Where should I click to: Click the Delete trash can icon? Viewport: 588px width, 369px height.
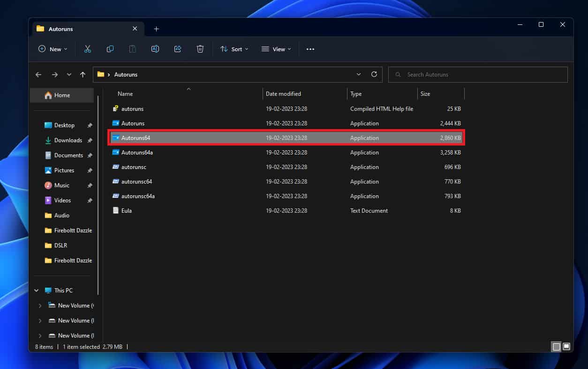(x=200, y=49)
